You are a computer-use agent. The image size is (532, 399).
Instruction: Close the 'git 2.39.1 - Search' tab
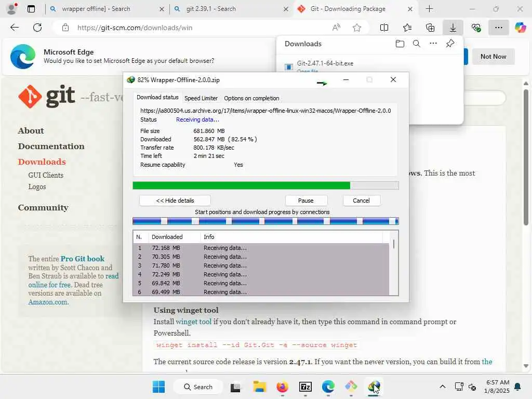pyautogui.click(x=286, y=9)
